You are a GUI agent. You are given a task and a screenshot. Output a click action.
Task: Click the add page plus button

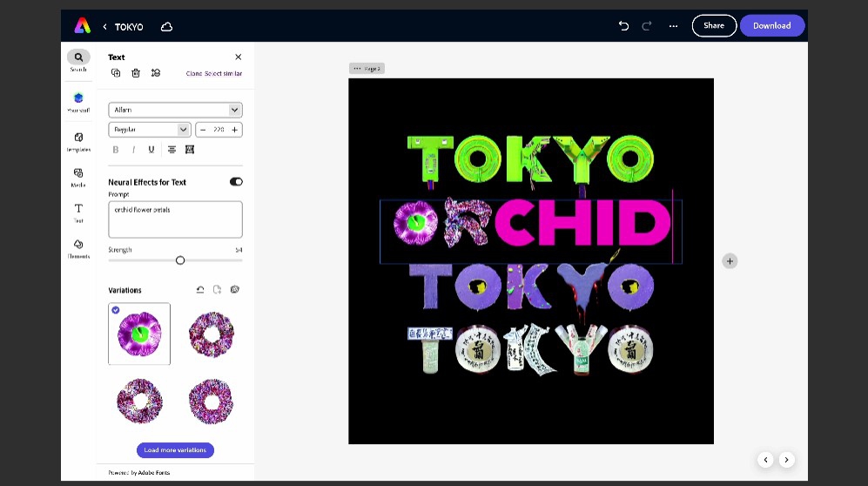click(x=730, y=261)
